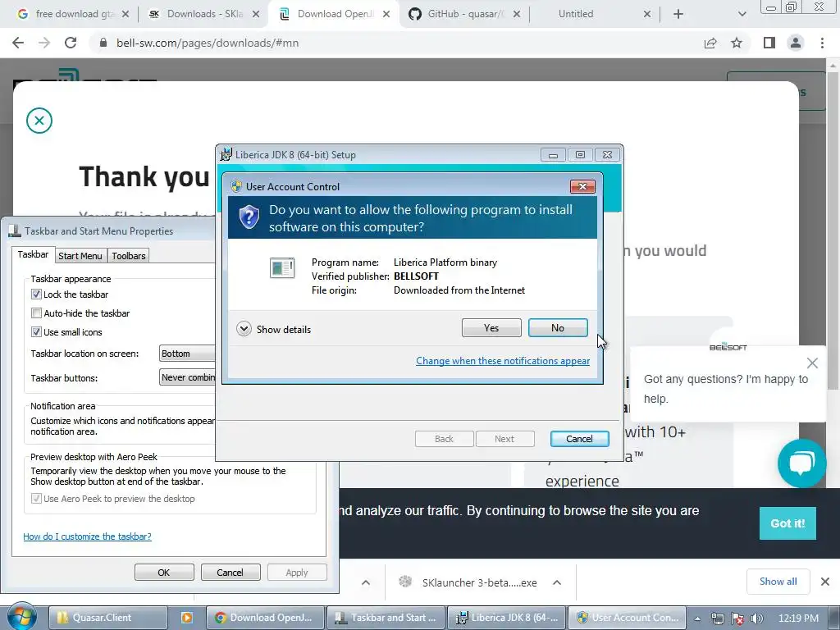Reload the bell-sw.com page

(x=71, y=43)
